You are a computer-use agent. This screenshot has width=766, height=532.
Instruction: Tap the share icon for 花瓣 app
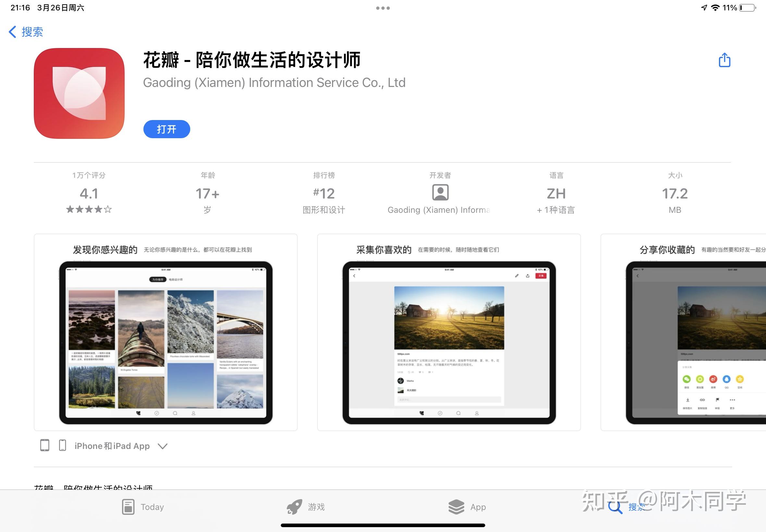click(724, 60)
